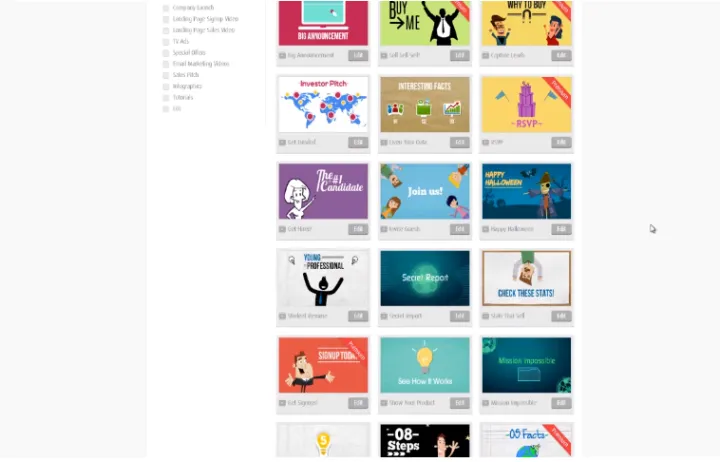Image resolution: width=720 pixels, height=462 pixels.
Task: Click the icon next to RSVP template name
Action: point(486,142)
